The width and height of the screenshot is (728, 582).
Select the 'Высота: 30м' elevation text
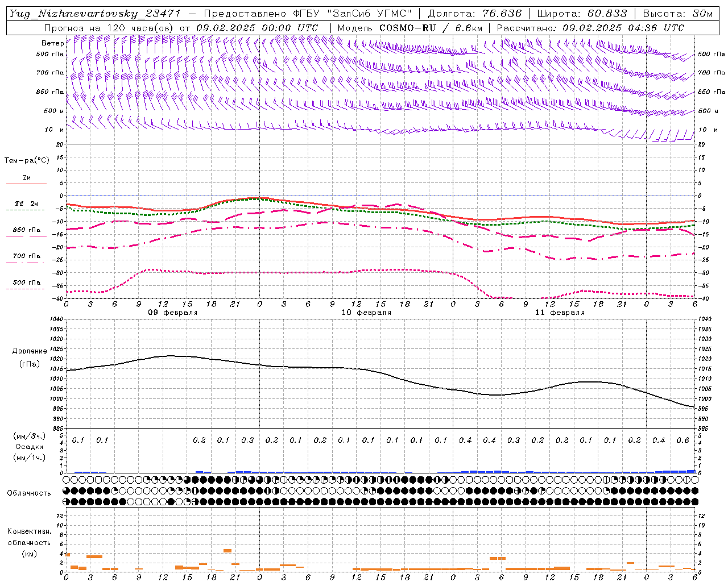click(677, 14)
